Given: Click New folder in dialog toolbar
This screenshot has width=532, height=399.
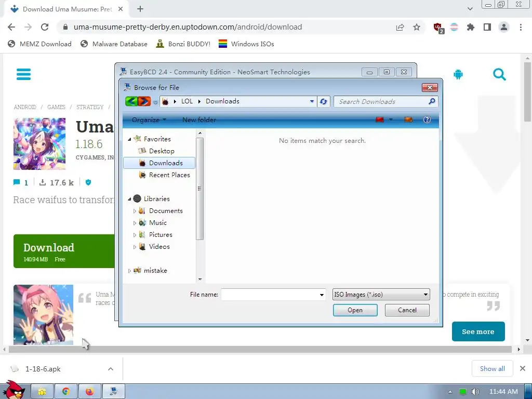Looking at the screenshot, I should [199, 120].
